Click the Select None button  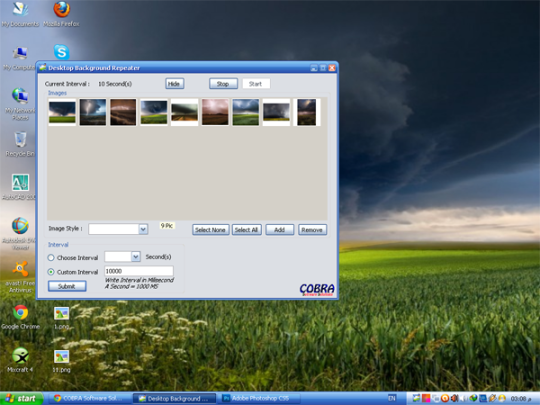[210, 230]
